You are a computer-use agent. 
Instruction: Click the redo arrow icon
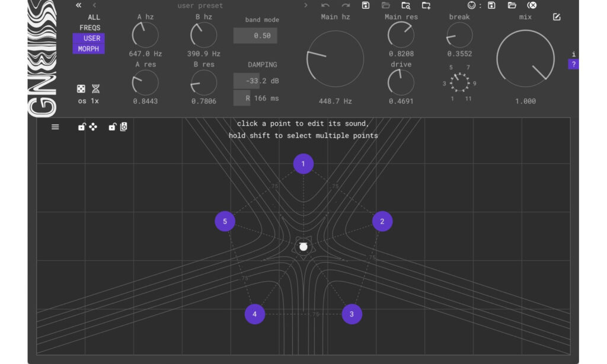pyautogui.click(x=346, y=5)
